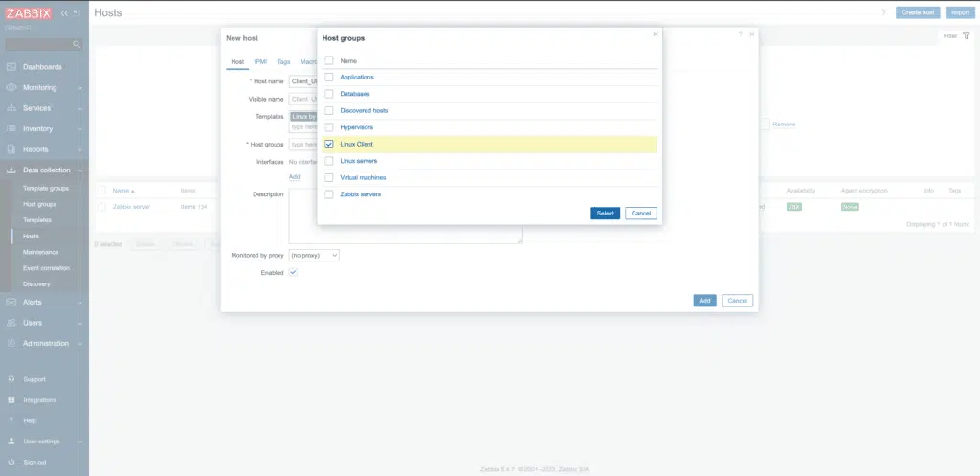
Task: Click the New host dialog help icon
Action: [x=740, y=34]
